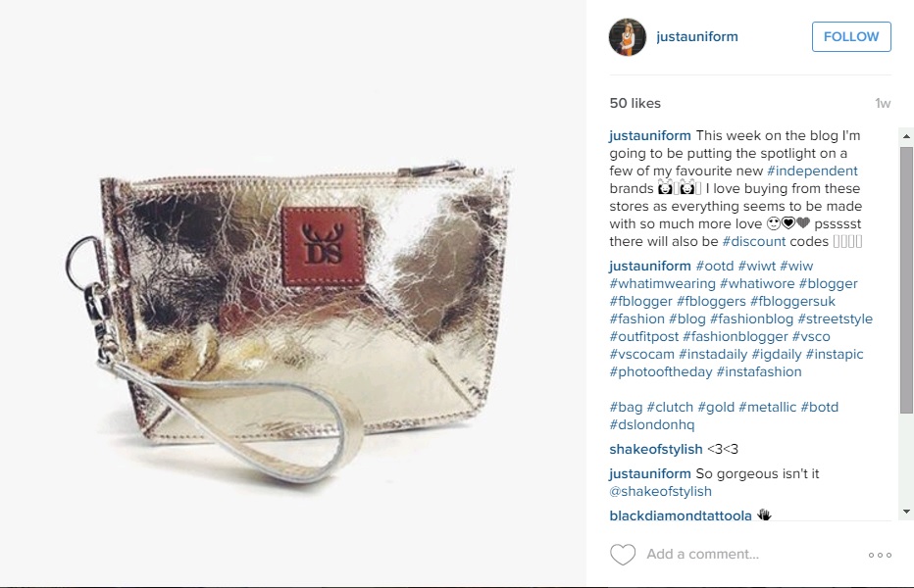The height and width of the screenshot is (588, 914).
Task: Click the comments scrollbar thumb
Action: pos(906,279)
